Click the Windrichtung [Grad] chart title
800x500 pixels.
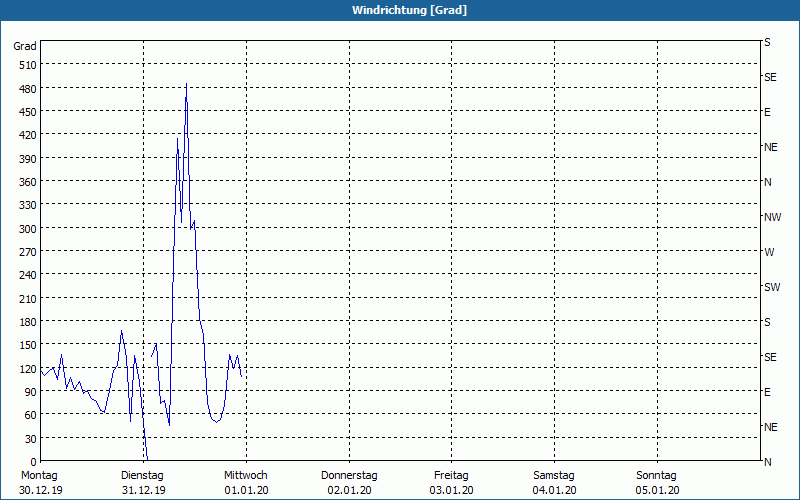point(409,10)
